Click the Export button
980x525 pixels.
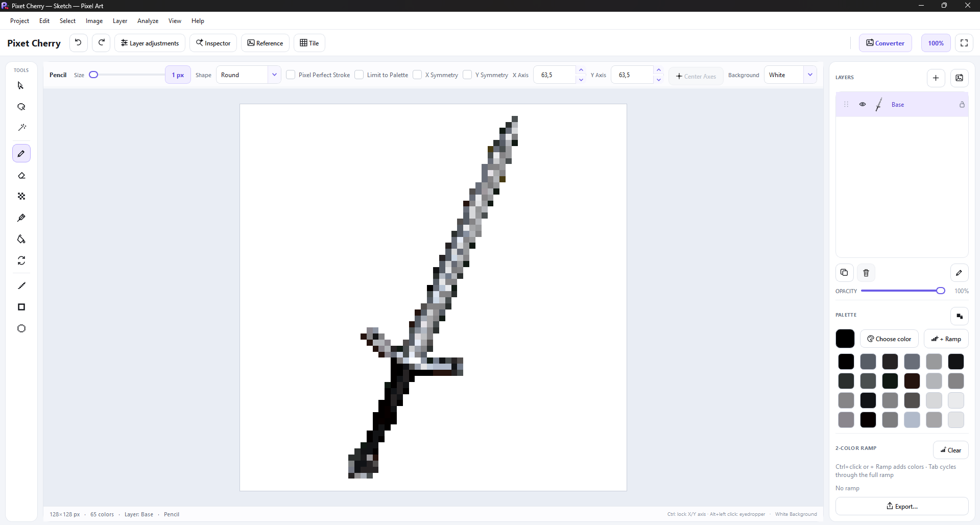[x=902, y=506]
